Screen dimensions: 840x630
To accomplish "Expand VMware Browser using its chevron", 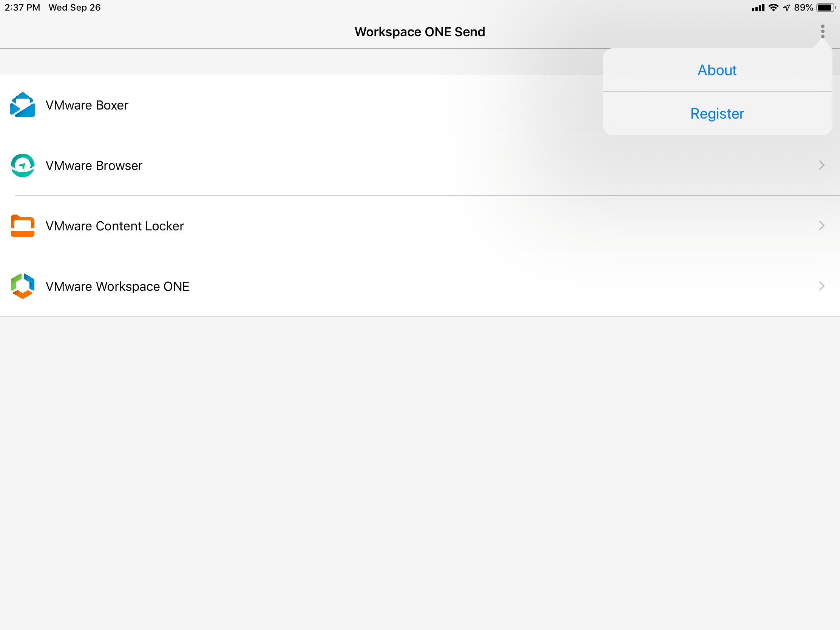I will click(x=822, y=165).
